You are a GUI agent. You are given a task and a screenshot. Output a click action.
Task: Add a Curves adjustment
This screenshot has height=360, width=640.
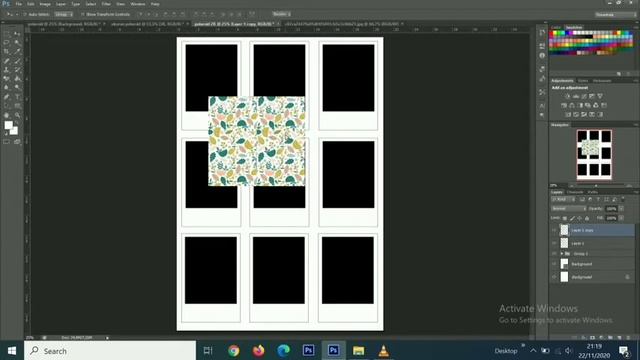(x=584, y=96)
